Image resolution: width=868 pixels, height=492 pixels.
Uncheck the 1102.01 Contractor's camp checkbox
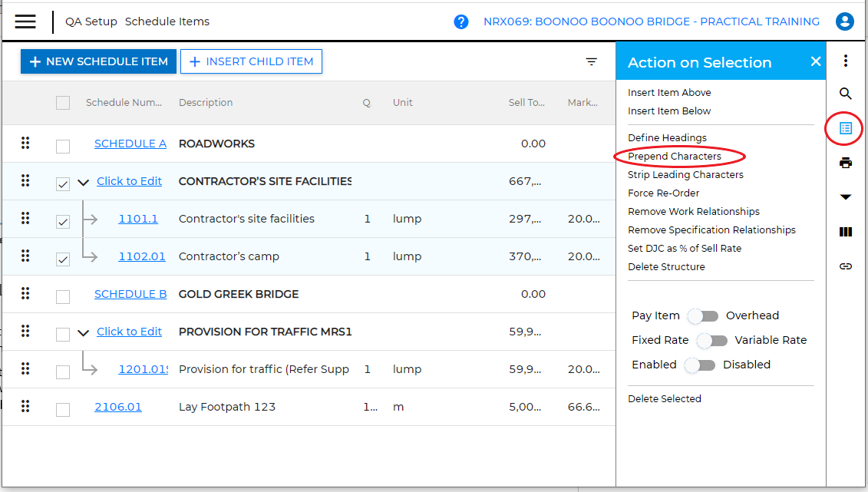click(x=63, y=259)
